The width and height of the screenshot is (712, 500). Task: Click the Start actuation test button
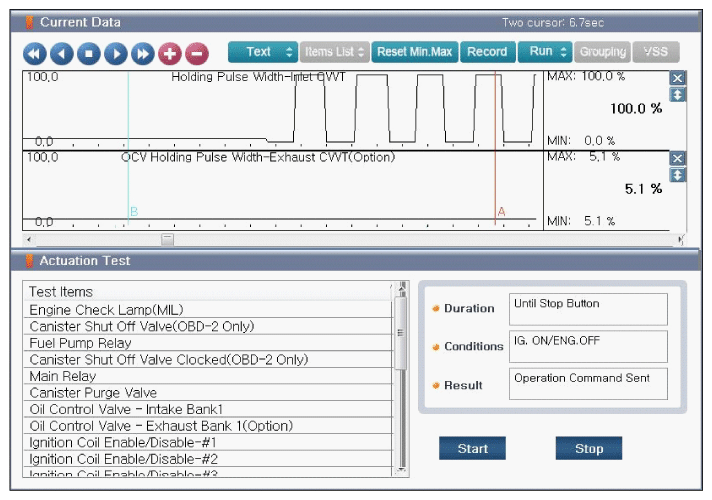(x=472, y=448)
